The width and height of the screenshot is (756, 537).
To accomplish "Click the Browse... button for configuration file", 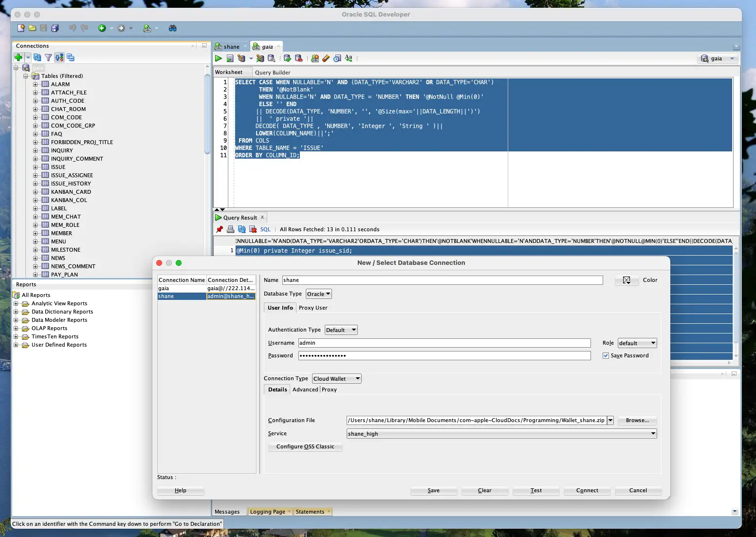I will (637, 421).
